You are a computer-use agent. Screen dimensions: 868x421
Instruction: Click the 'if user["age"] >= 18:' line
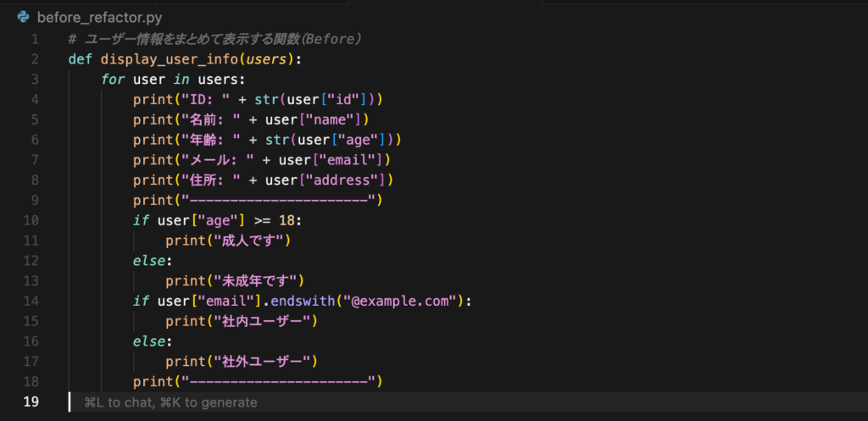218,221
